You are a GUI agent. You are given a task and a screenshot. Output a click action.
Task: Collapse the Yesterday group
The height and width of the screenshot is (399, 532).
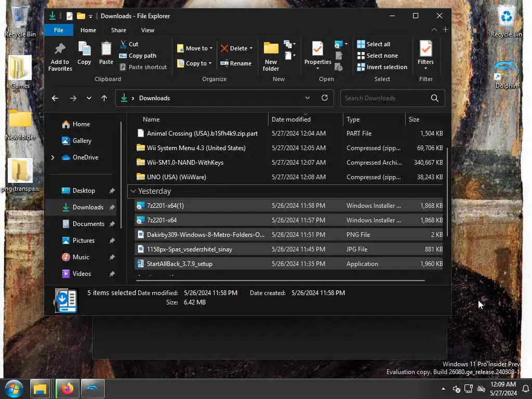click(x=134, y=191)
